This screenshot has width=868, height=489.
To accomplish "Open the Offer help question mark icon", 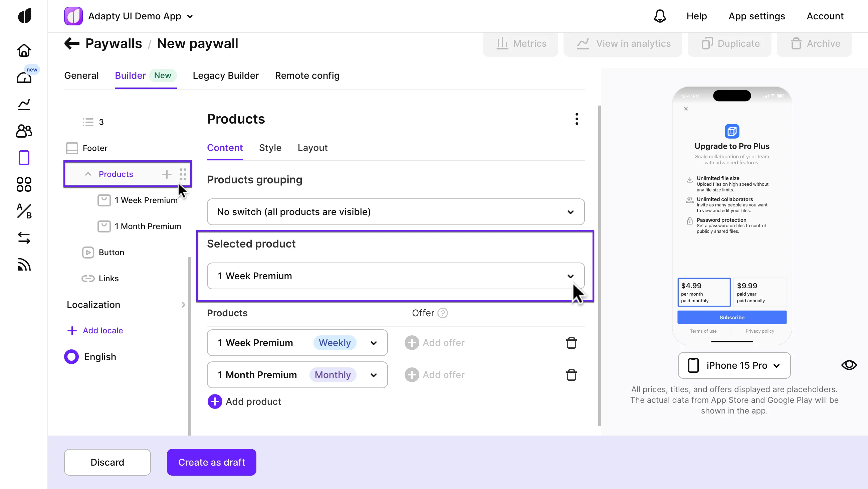I will coord(442,313).
